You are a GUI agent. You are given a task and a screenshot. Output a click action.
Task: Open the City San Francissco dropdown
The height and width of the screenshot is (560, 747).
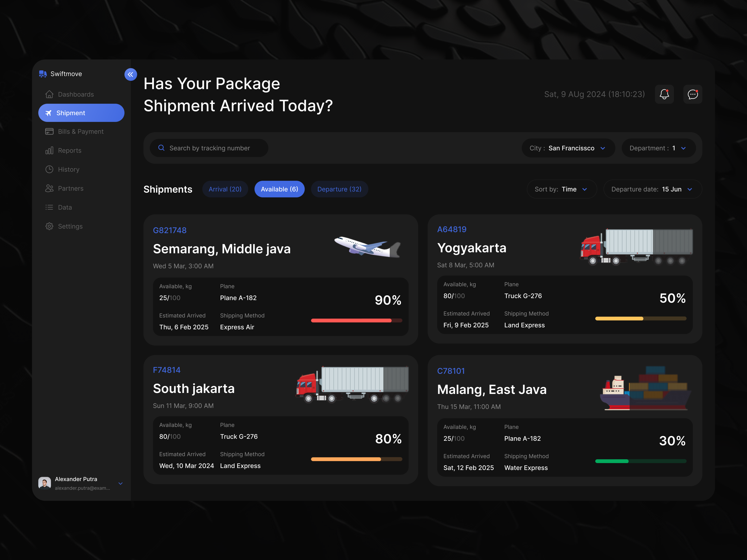(568, 148)
